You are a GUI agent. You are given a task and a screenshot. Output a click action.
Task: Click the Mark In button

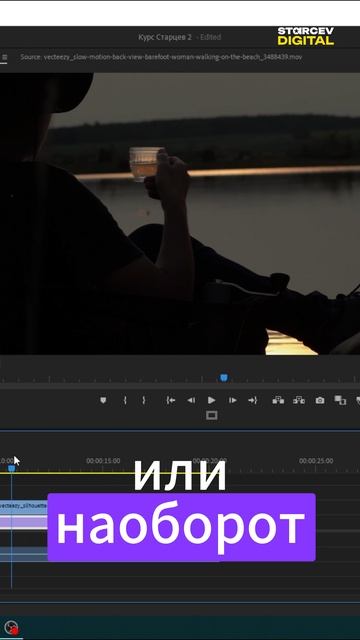(125, 400)
